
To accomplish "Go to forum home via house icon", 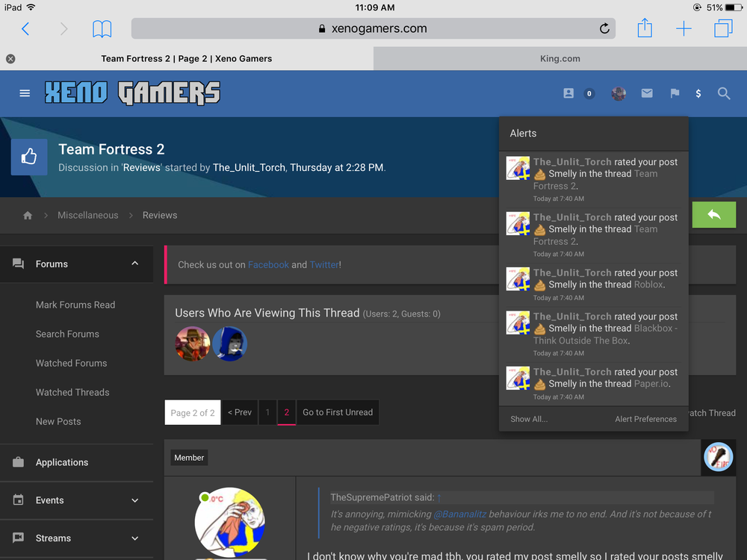I will [28, 215].
